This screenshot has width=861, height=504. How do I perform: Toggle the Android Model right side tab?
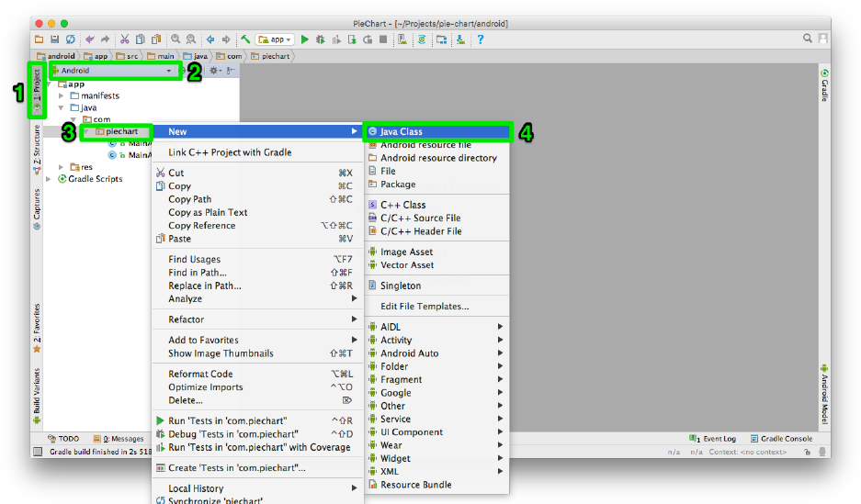tap(824, 394)
